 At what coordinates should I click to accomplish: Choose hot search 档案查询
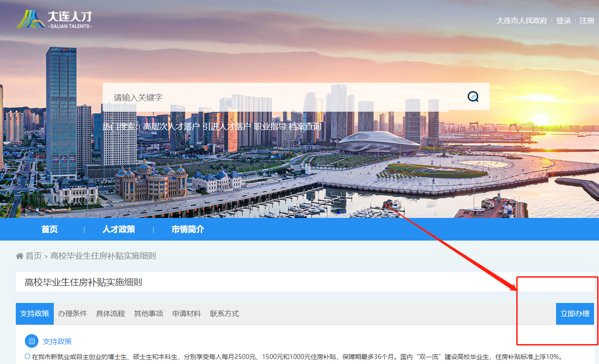[x=305, y=127]
